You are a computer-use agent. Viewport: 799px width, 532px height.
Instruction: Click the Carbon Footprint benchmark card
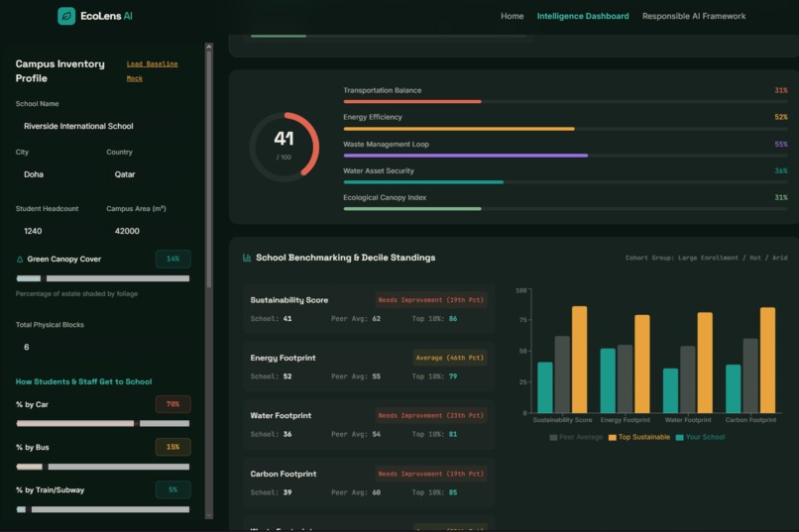tap(369, 482)
